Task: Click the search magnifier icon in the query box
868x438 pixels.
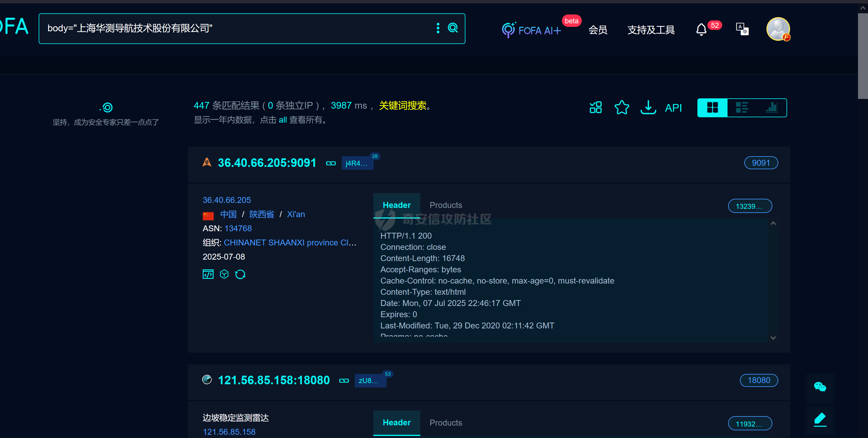Action: pos(452,28)
